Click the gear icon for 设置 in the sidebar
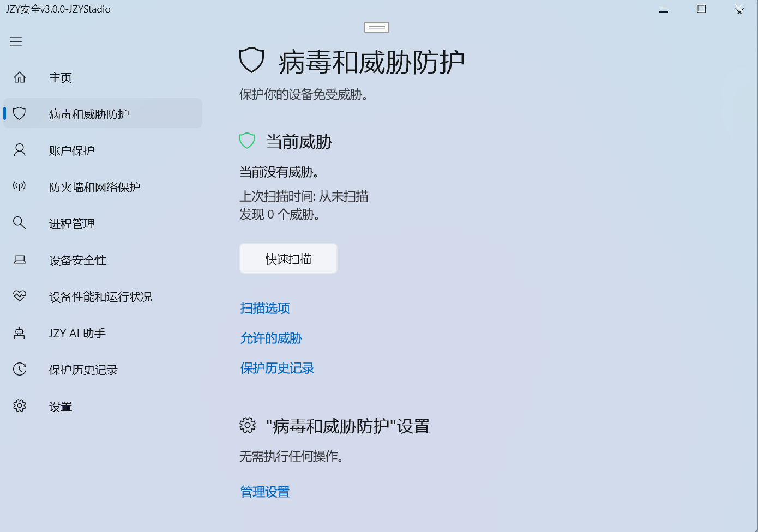 tap(20, 406)
